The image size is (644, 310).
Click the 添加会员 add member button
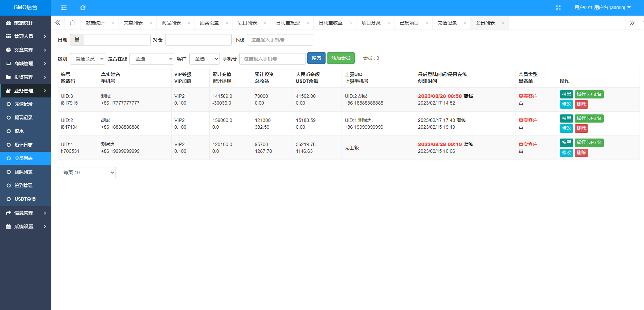[x=340, y=58]
